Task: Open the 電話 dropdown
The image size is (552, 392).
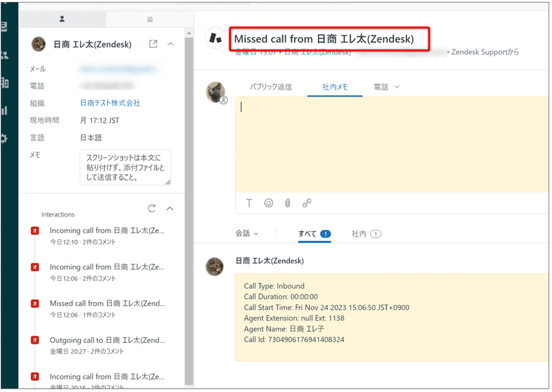Action: (x=386, y=87)
